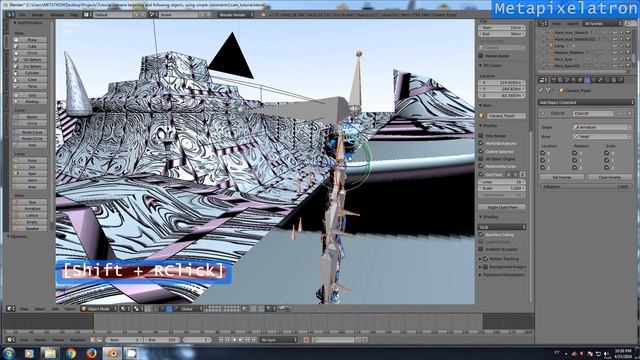
Task: Click the Toggle Quad View button
Action: tap(502, 207)
